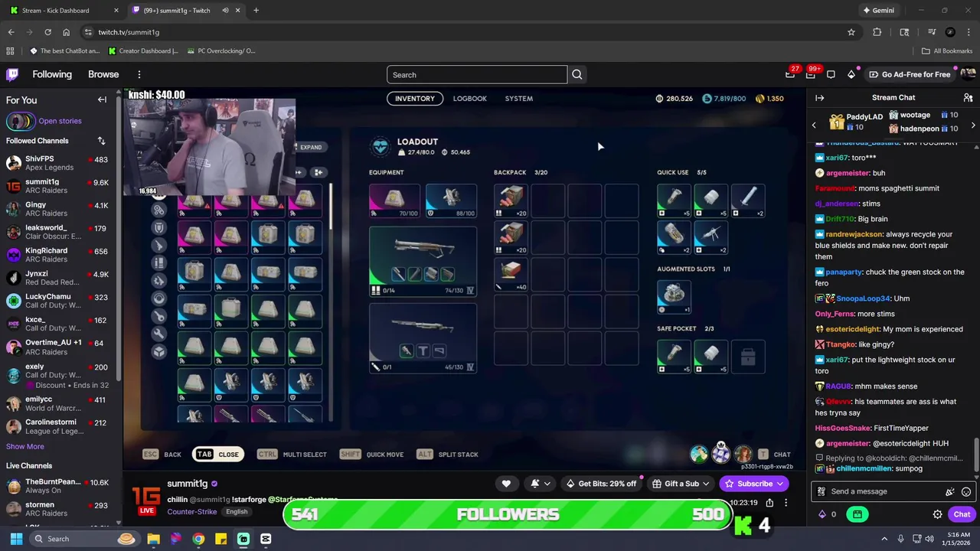The height and width of the screenshot is (551, 980).
Task: Click the Chrome address bar URL
Action: [129, 32]
